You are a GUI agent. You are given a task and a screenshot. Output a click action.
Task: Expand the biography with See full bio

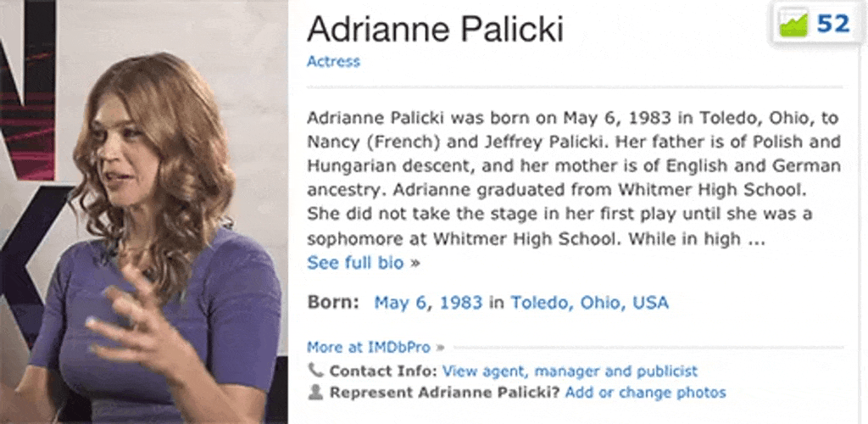point(356,263)
